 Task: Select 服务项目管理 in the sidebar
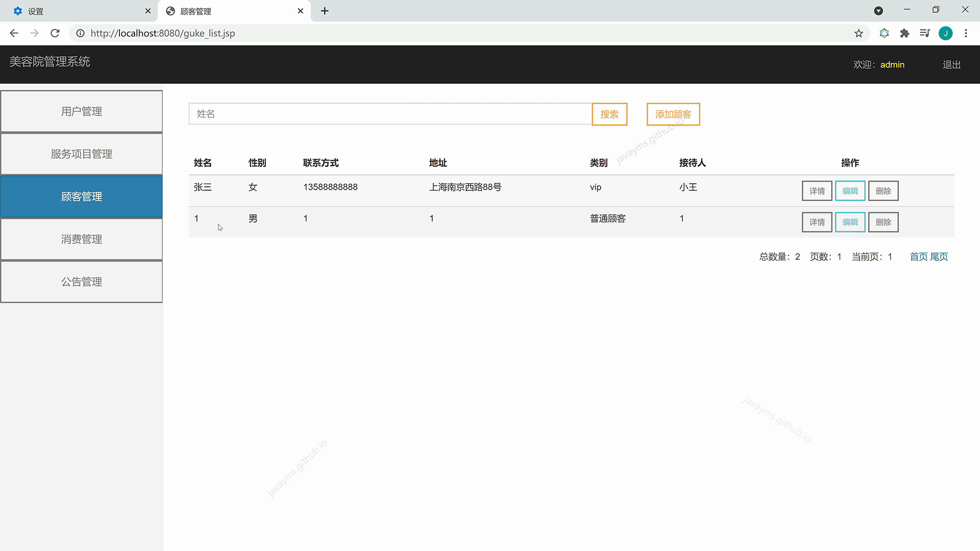tap(82, 154)
